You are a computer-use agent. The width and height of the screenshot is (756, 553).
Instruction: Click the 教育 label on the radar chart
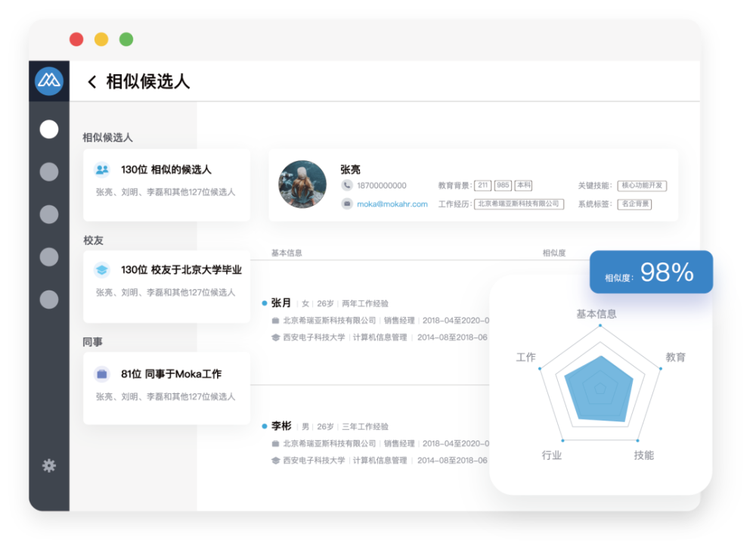tap(675, 357)
